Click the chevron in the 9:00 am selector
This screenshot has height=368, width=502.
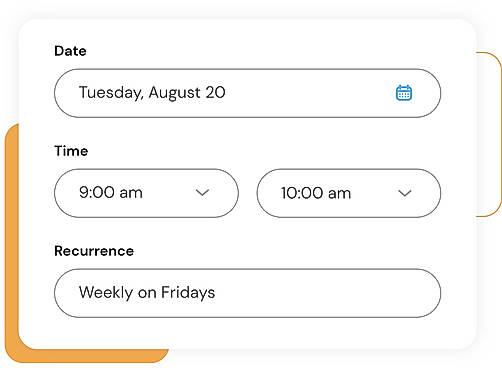202,193
